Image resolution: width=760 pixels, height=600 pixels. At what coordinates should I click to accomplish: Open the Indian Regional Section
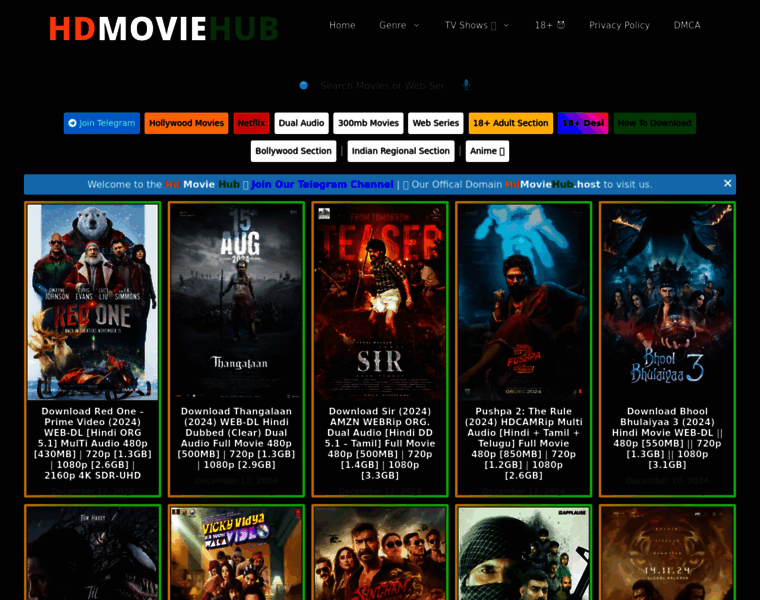point(401,151)
